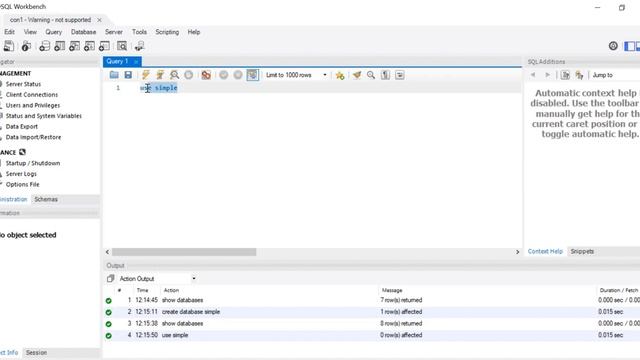The width and height of the screenshot is (640, 360).
Task: Open SQL script file toolbar icon
Action: [9, 46]
